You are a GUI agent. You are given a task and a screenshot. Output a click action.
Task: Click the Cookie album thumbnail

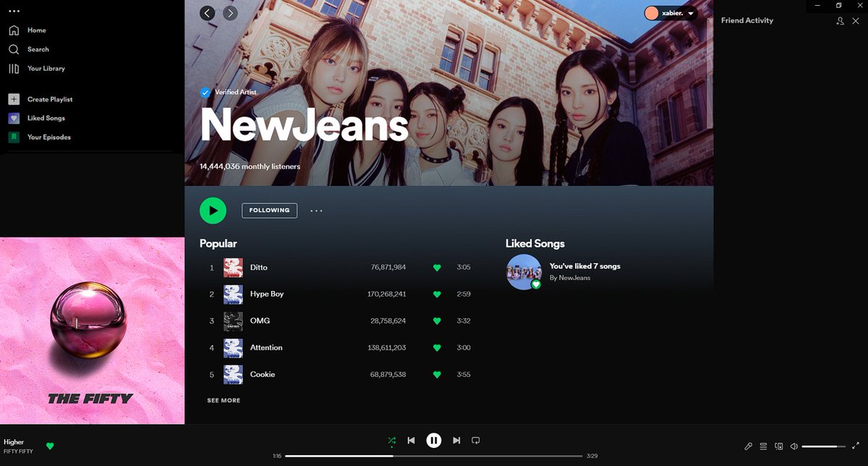[233, 375]
